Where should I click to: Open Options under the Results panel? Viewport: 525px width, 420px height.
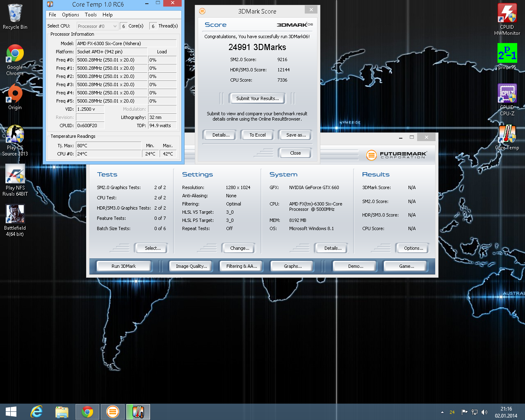(413, 248)
